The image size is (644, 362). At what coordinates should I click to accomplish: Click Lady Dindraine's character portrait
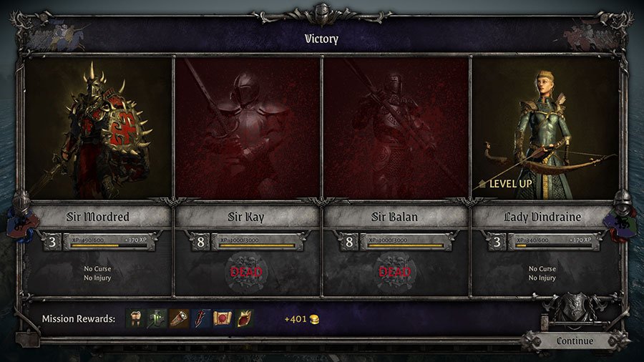coord(545,128)
